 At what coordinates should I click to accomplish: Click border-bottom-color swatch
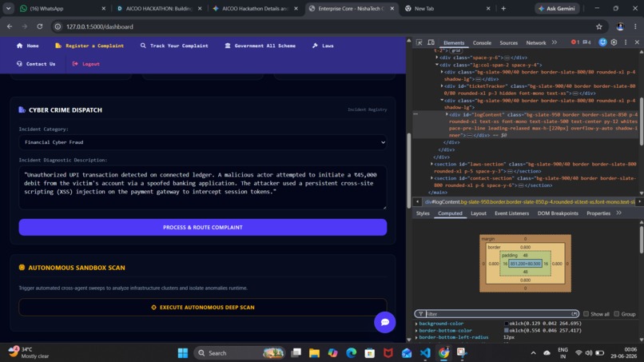(507, 331)
